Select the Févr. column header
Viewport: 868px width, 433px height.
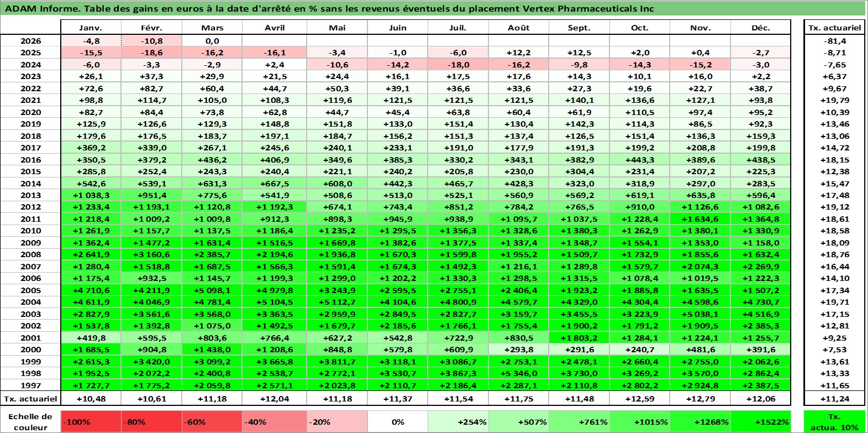(151, 28)
